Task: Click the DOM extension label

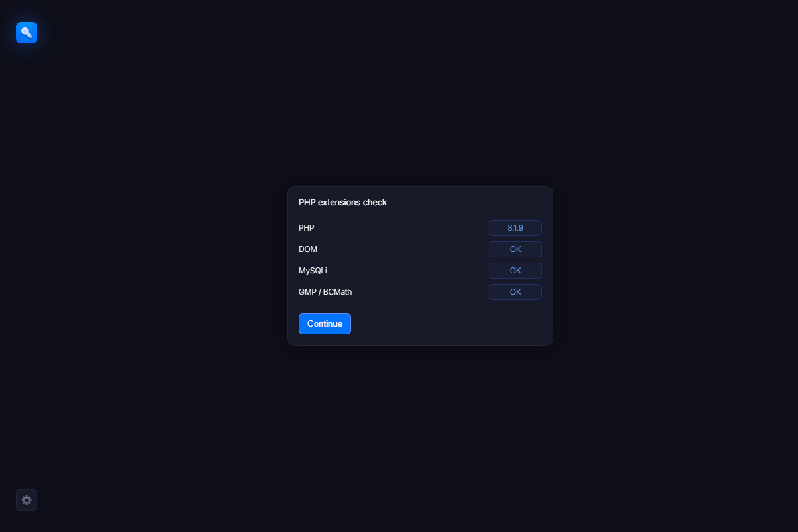Action: tap(308, 249)
